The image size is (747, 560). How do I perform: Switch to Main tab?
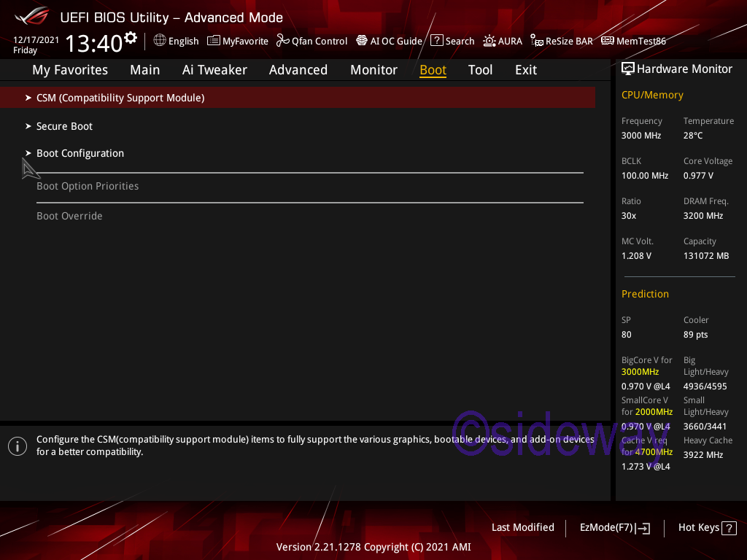pyautogui.click(x=145, y=70)
